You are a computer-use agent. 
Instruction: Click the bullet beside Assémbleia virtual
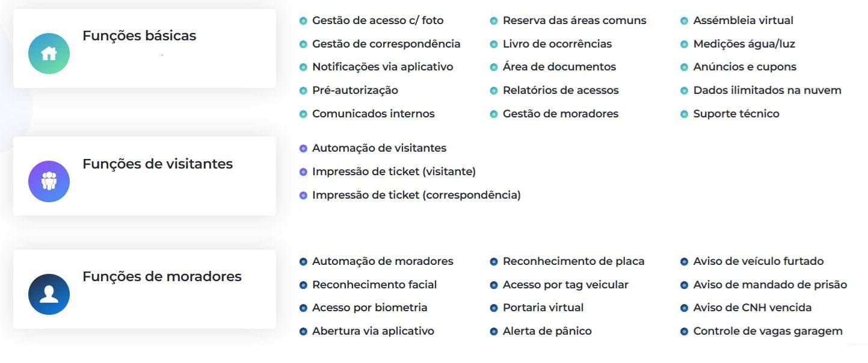[x=684, y=21]
